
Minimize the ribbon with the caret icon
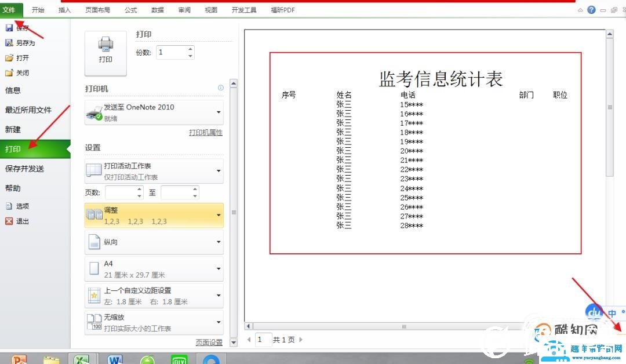coord(580,10)
